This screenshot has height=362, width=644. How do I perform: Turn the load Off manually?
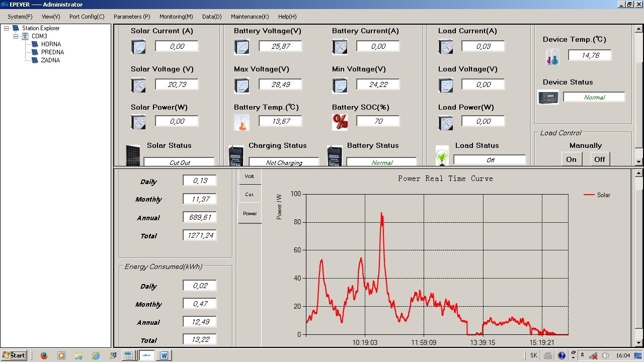[599, 159]
